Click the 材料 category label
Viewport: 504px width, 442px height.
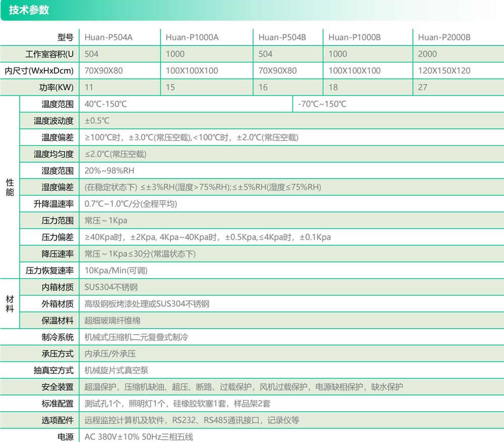point(10,303)
